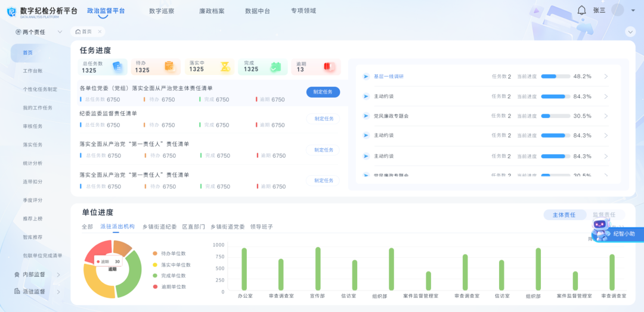
Task: Open 季度评分 in the sidebar
Action: [33, 200]
